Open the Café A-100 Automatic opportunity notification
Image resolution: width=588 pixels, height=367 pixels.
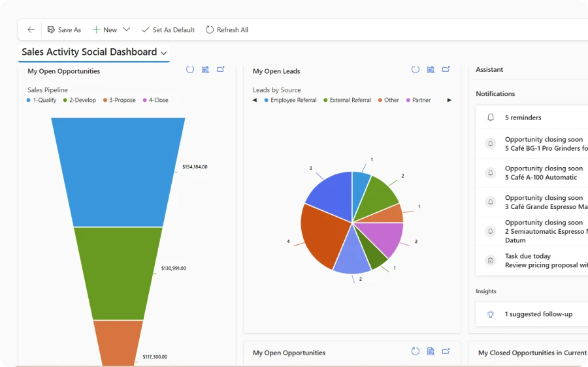pos(531,173)
